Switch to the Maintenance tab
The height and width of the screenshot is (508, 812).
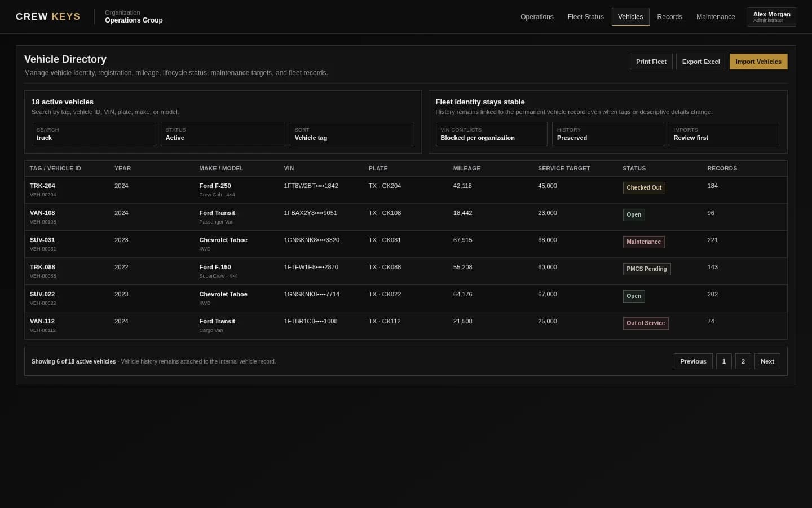[716, 17]
